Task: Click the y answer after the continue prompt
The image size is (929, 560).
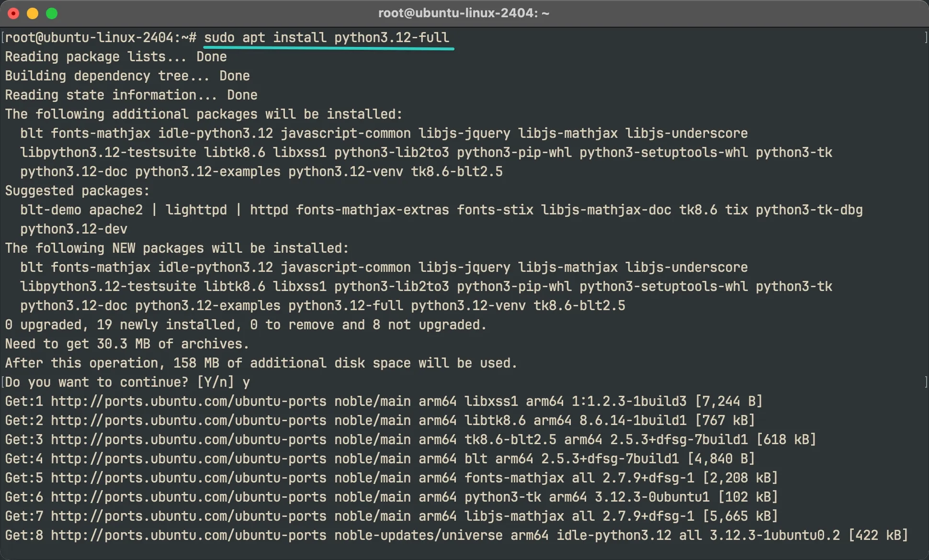Action: click(246, 382)
